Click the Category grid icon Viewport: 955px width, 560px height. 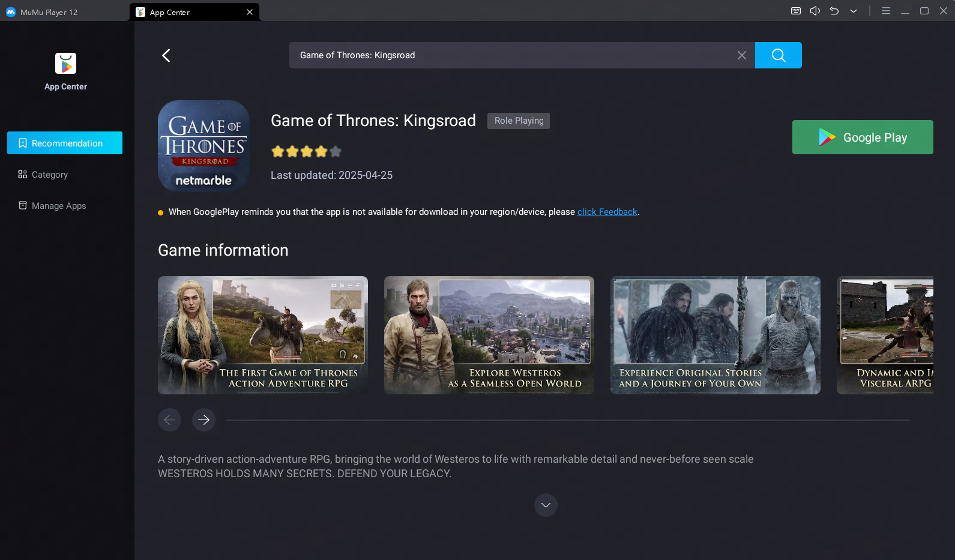click(x=23, y=174)
